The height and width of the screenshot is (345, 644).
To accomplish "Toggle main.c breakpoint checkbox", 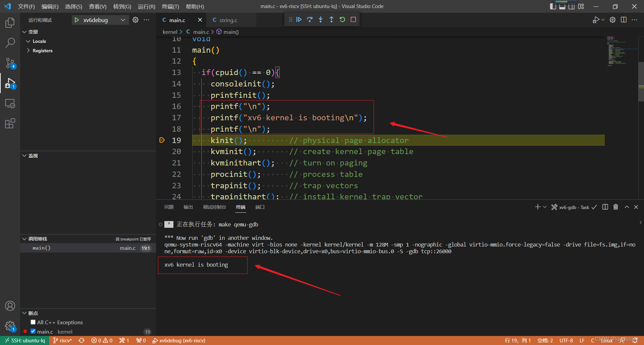I will coord(33,331).
